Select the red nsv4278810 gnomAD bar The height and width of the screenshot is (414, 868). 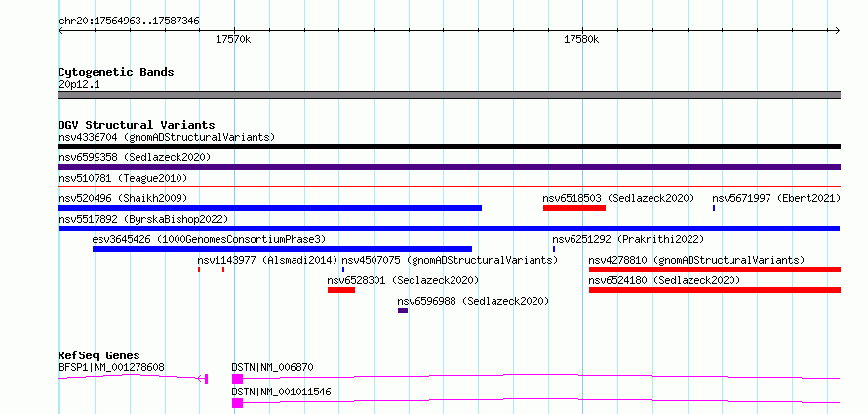point(715,269)
